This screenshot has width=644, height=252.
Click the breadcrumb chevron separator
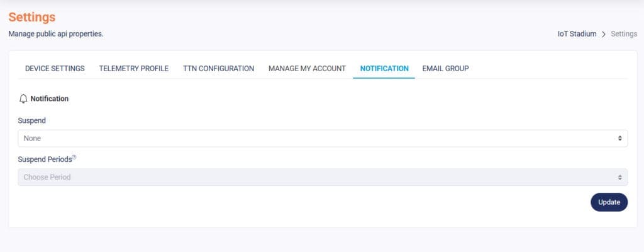604,34
